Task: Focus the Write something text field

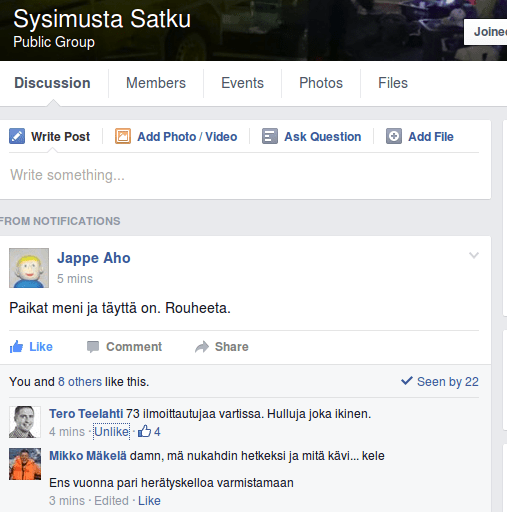Action: 245,175
